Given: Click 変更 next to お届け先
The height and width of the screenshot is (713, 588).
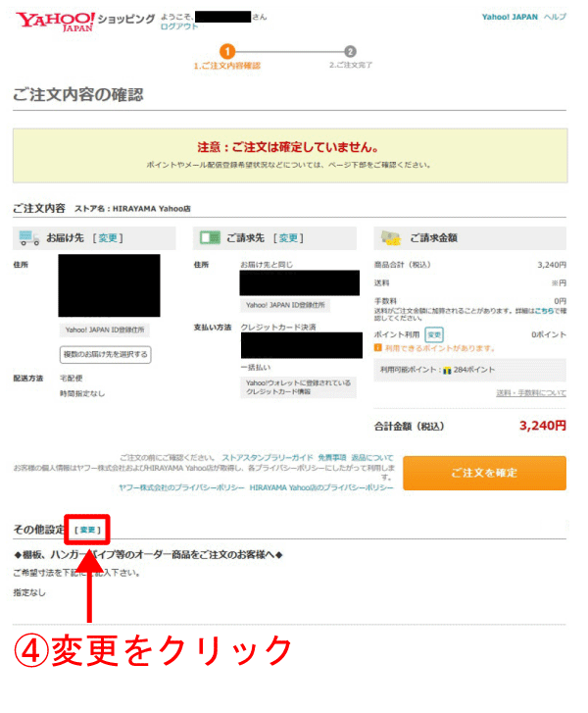Looking at the screenshot, I should click(x=108, y=237).
